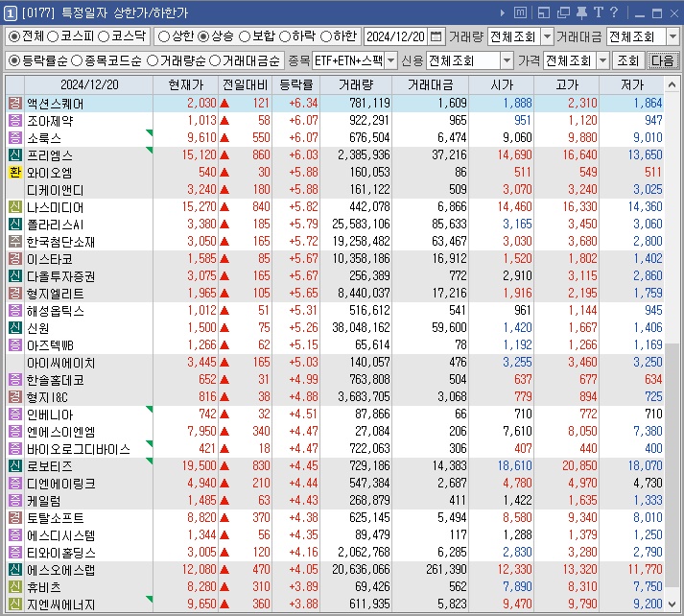Select the 티와이홀딩스 stock name

point(60,553)
